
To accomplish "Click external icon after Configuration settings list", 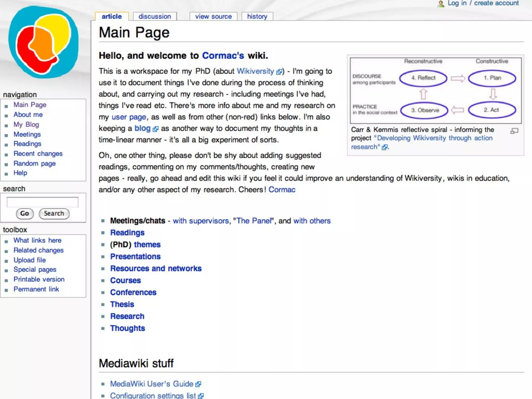I will 201,396.
